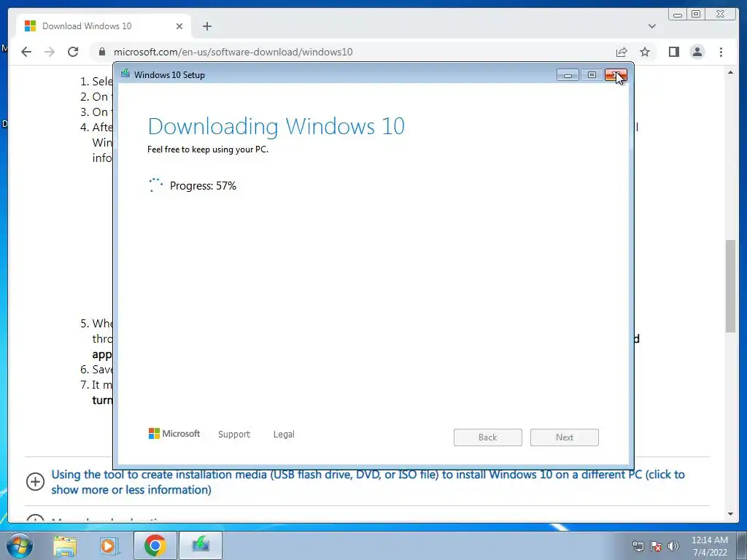The width and height of the screenshot is (747, 560).
Task: Expand the installation media section plus icon
Action: pyautogui.click(x=35, y=481)
